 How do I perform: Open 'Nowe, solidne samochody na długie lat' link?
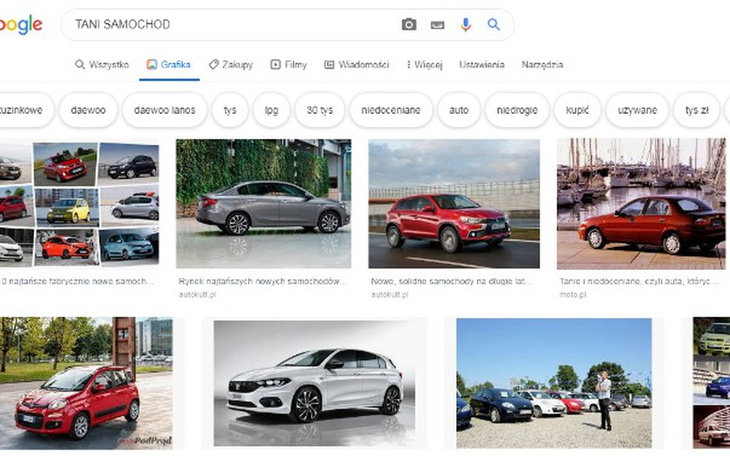pos(451,281)
